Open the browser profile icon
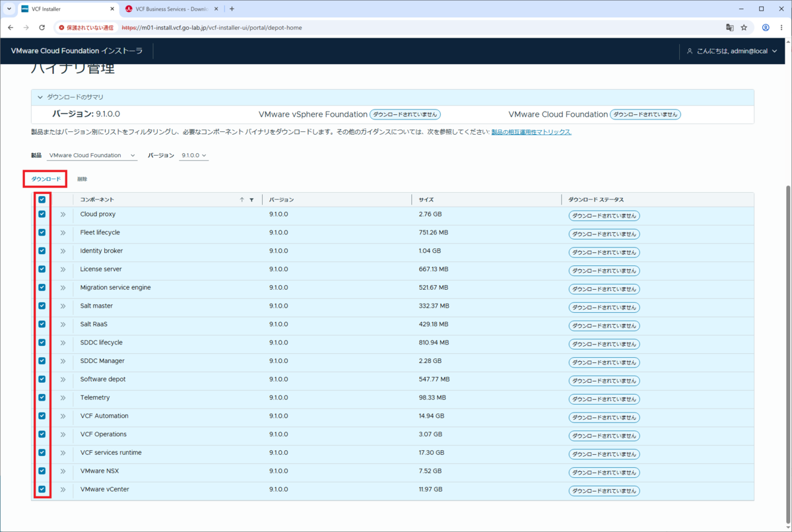792x532 pixels. pos(766,28)
